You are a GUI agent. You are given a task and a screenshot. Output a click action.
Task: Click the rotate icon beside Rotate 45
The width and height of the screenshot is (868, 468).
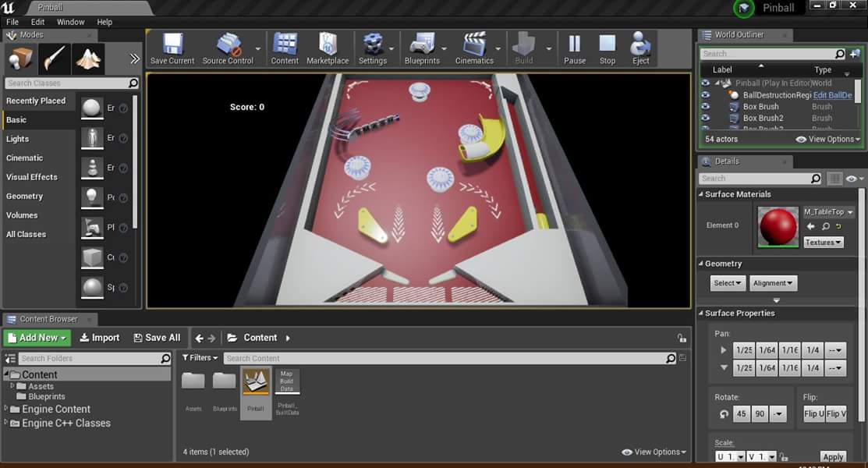coord(724,413)
